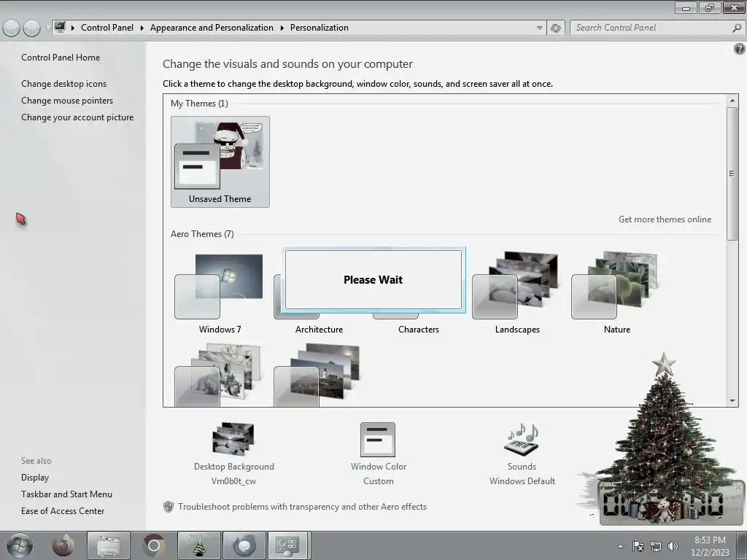Click the Personalization breadcrumb
This screenshot has width=747, height=560.
coord(320,28)
